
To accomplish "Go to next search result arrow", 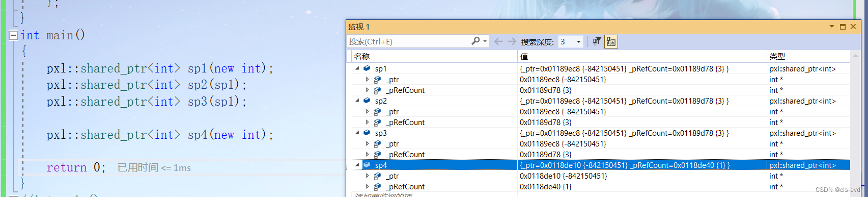I will [512, 41].
